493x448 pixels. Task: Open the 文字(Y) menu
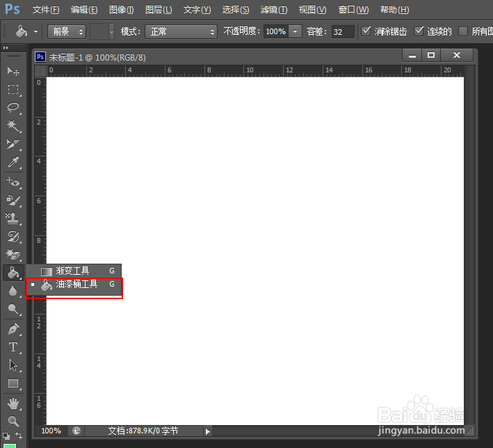(197, 10)
